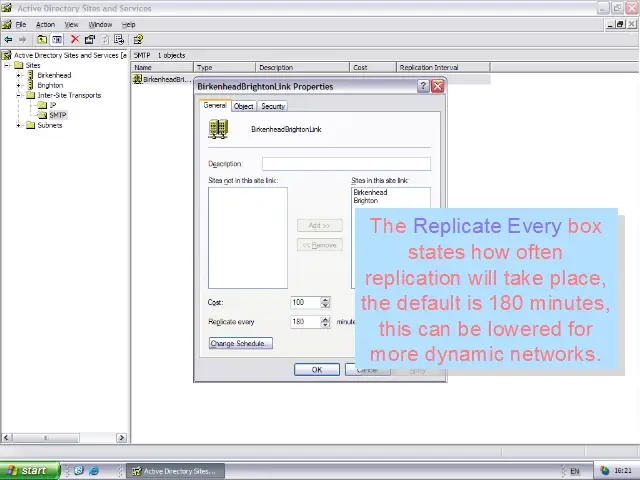Screen dimensions: 640x480
Task: Collapse the Inter-Site Transports node
Action: click(x=19, y=95)
